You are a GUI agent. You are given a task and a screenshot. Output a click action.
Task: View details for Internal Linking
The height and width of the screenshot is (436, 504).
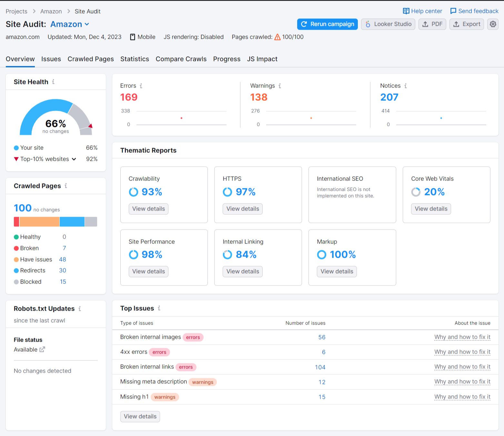pos(243,272)
